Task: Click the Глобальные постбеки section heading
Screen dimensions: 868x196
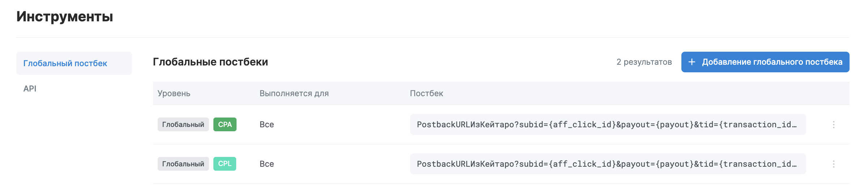Action: (x=210, y=62)
